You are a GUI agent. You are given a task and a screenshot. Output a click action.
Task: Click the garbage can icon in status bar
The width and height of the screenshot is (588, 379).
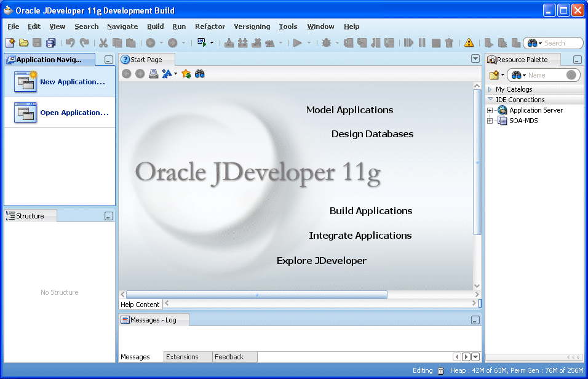coord(441,371)
